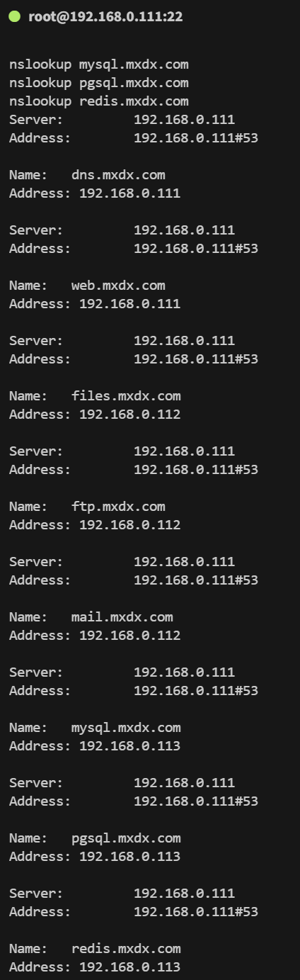Click the ftp.mxdx.com name entry
The image size is (300, 980).
118,507
